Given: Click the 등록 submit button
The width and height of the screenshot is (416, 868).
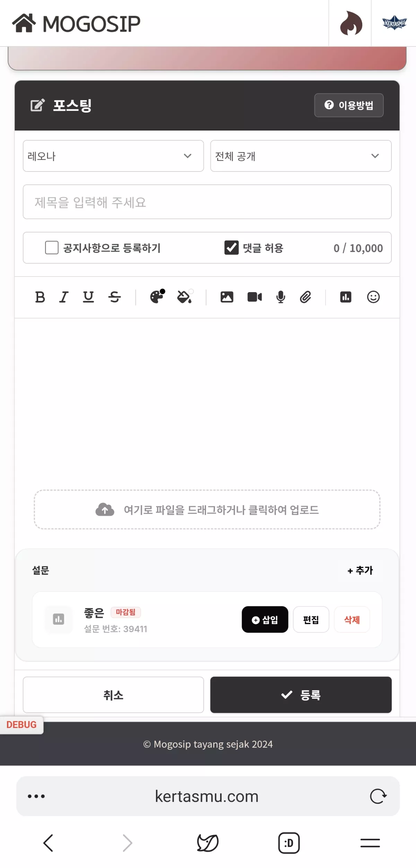Looking at the screenshot, I should click(301, 695).
